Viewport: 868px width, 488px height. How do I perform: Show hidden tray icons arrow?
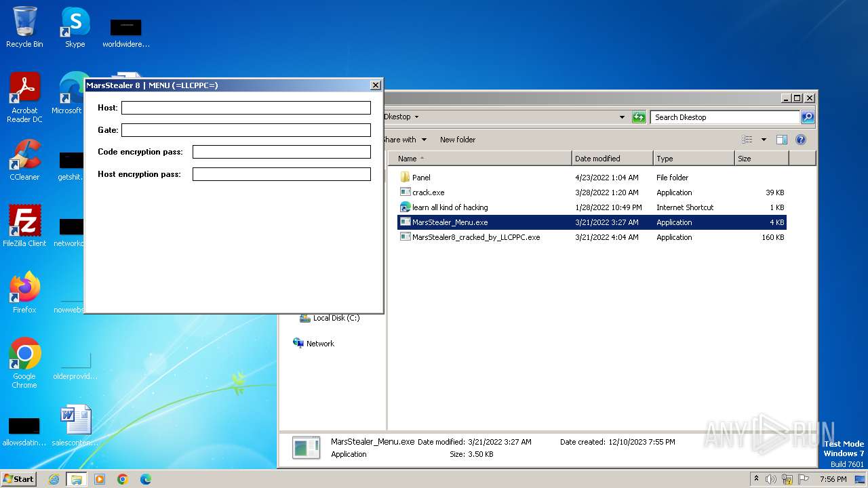(x=756, y=479)
